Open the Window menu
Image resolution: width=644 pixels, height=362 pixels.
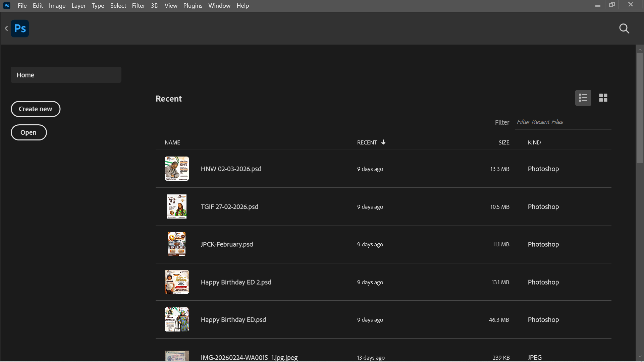pyautogui.click(x=219, y=6)
